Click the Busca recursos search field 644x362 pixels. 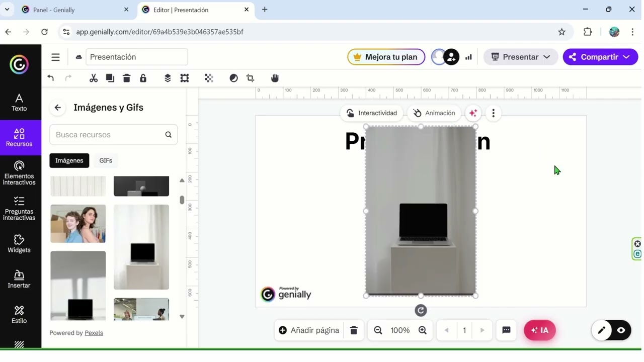(x=114, y=135)
